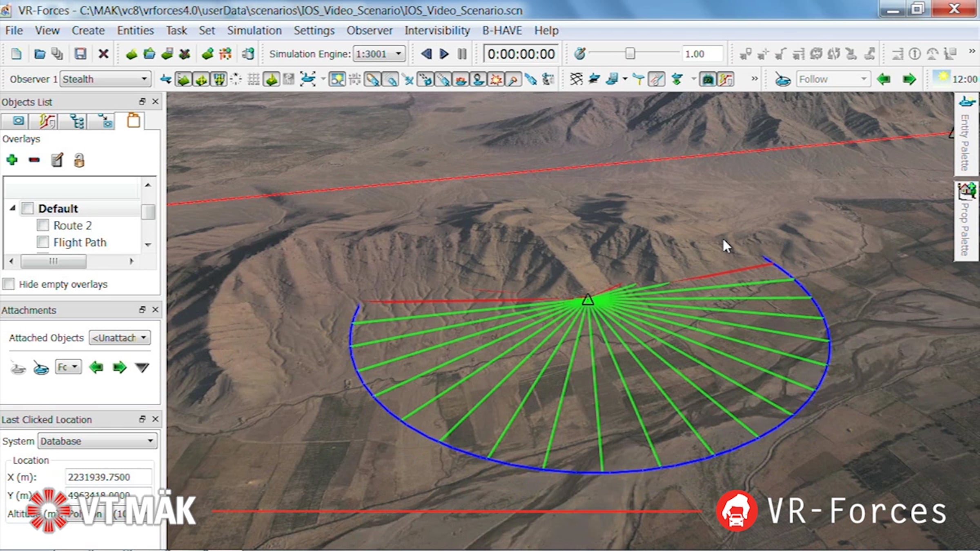
Task: Click the green plus Add overlay icon
Action: click(12, 160)
